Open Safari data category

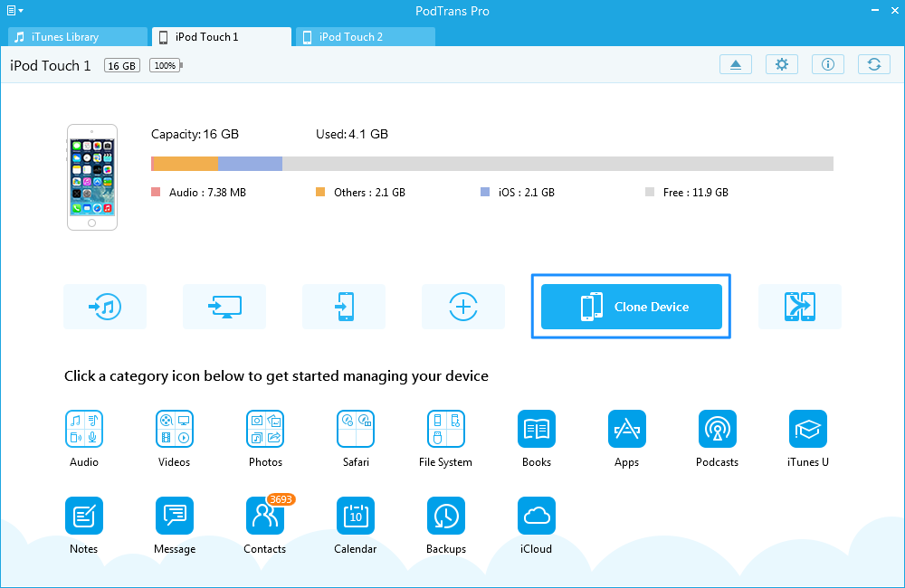click(356, 429)
